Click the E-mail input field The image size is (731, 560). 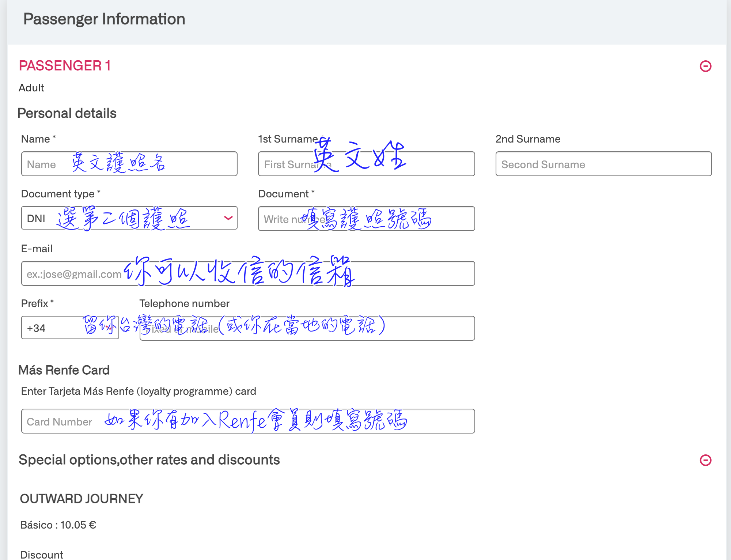(248, 273)
